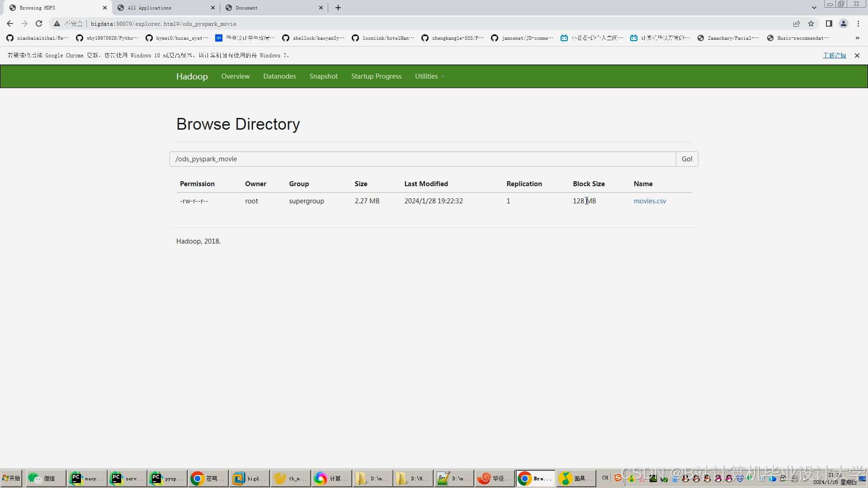868x488 pixels.
Task: Open the Chrome profile avatar icon
Action: coord(844,23)
